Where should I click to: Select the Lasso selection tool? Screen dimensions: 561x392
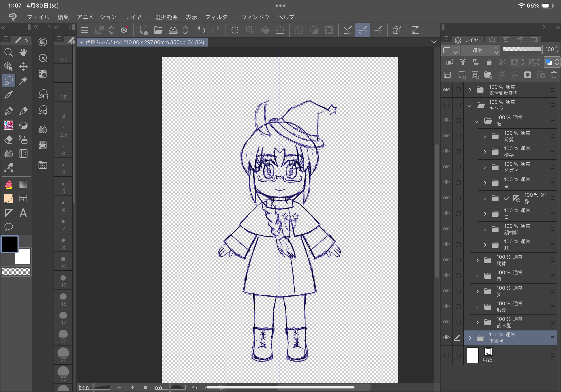(8, 80)
